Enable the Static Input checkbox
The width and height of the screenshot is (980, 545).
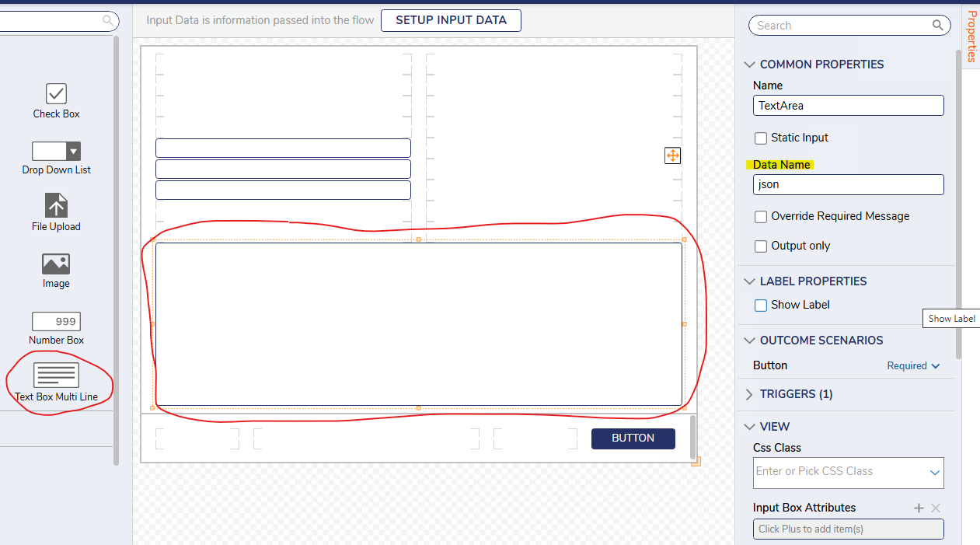[x=761, y=138]
